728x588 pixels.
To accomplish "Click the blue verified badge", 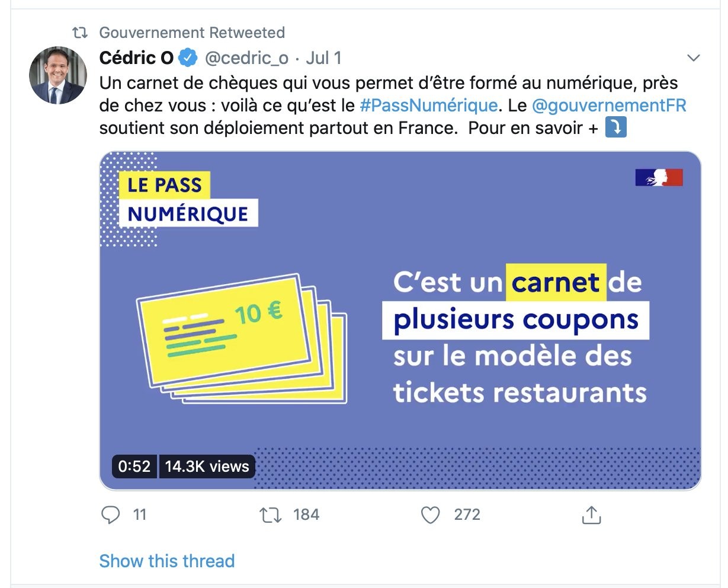I will click(x=188, y=57).
